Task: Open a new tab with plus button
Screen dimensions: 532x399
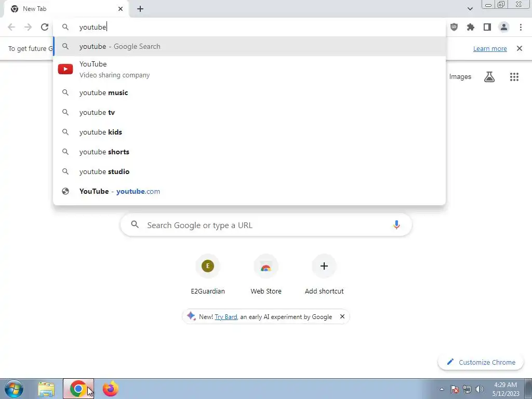Action: 140,9
